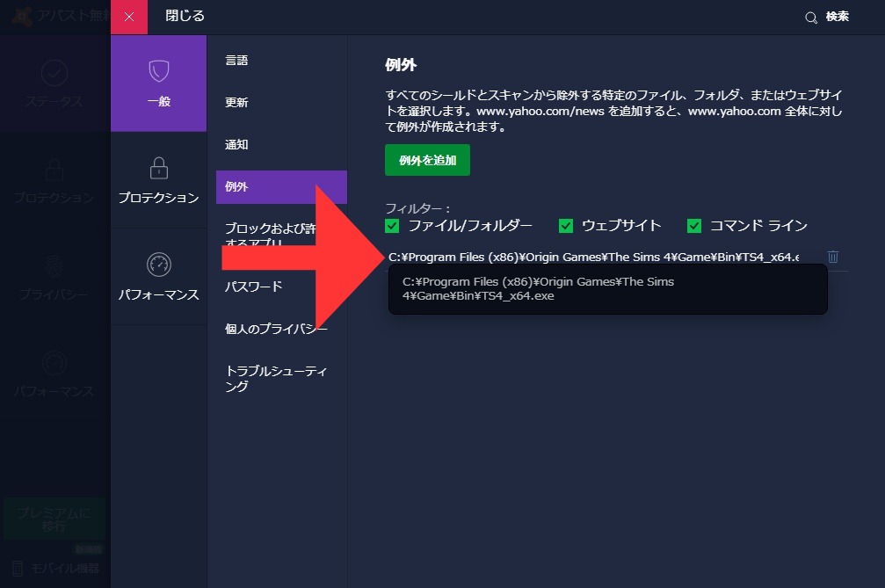Toggle the ウェブサイト filter checkbox
This screenshot has height=588, width=885.
tap(566, 226)
